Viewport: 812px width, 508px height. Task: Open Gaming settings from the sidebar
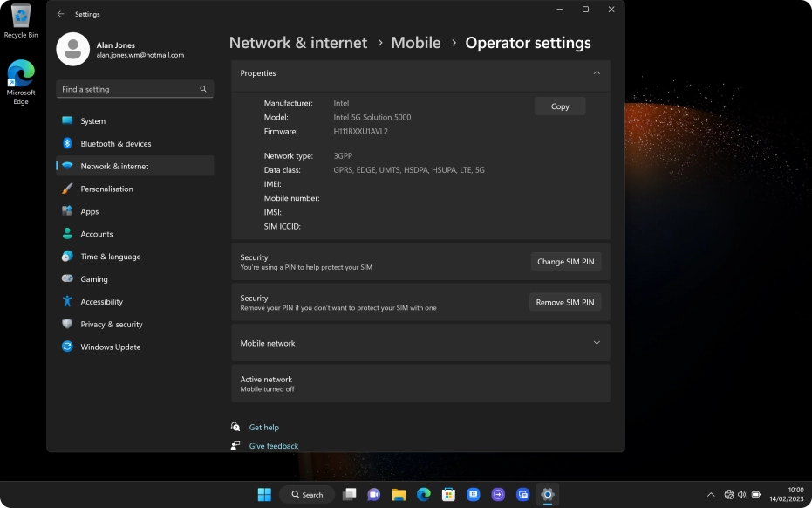[x=68, y=278]
